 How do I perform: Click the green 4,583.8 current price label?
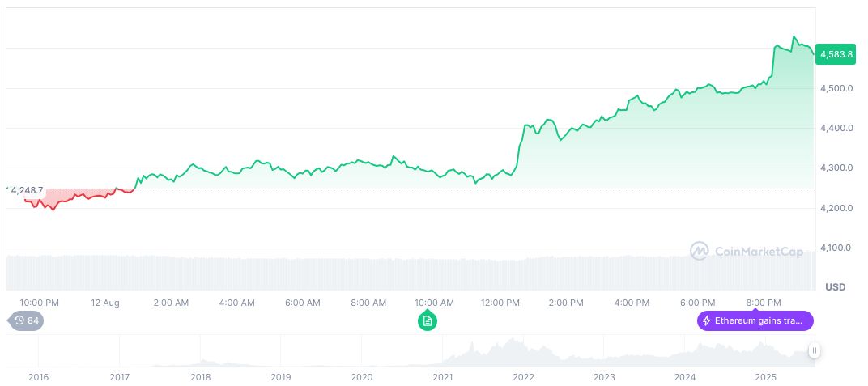pos(836,54)
